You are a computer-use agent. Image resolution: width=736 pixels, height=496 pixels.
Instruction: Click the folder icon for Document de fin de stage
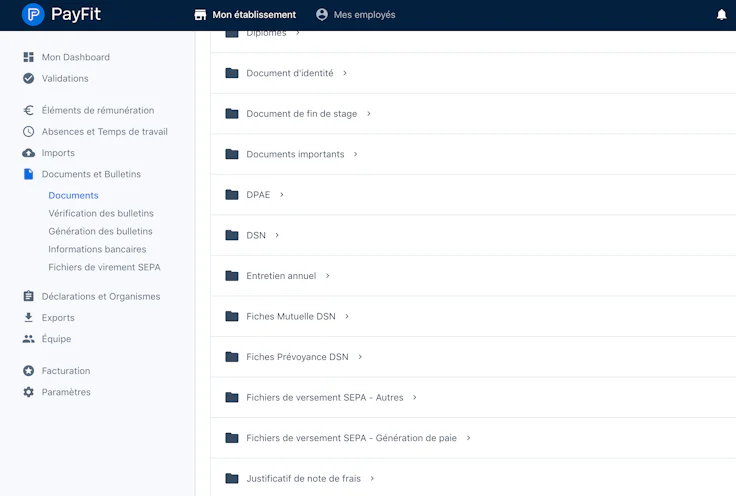(232, 114)
